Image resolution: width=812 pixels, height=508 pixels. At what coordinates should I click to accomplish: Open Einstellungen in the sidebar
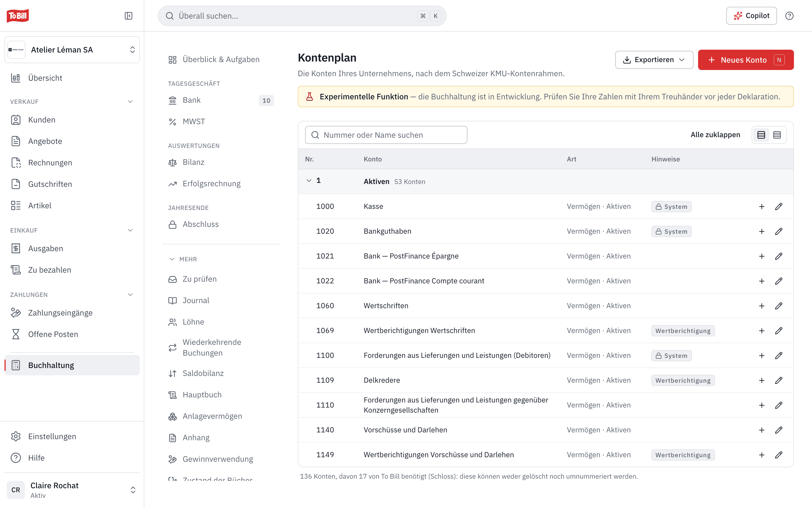point(72,436)
